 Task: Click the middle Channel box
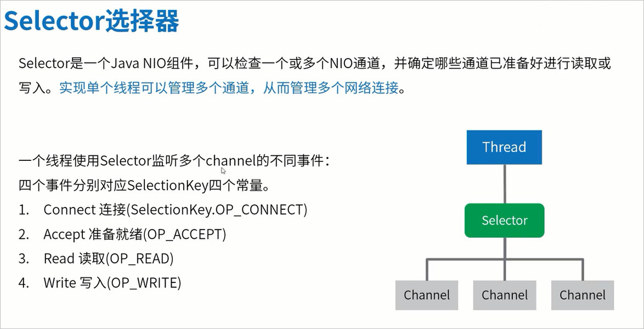(x=504, y=295)
